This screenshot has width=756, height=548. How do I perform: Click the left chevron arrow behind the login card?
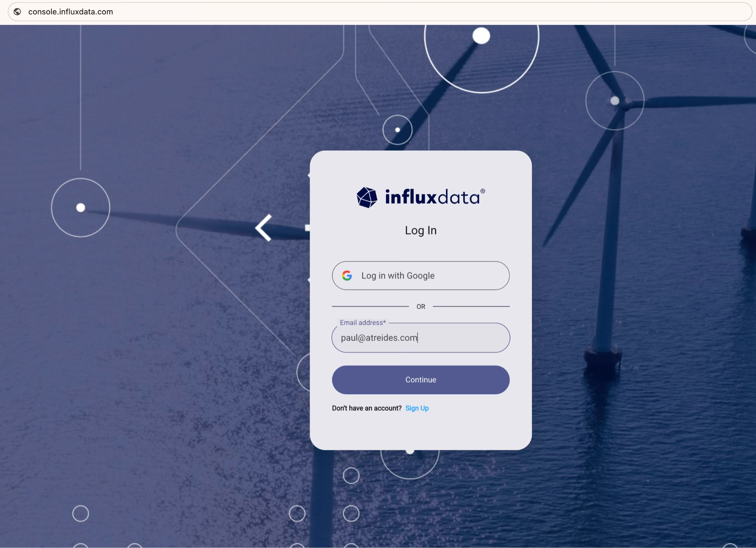[x=263, y=228]
